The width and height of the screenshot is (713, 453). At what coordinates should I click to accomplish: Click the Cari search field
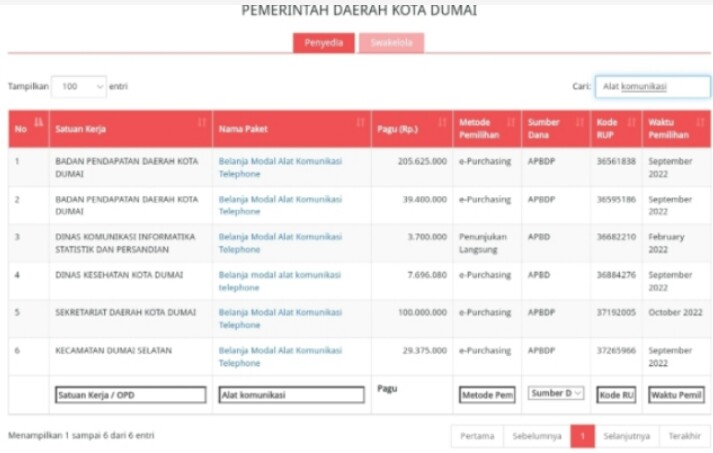tap(652, 87)
